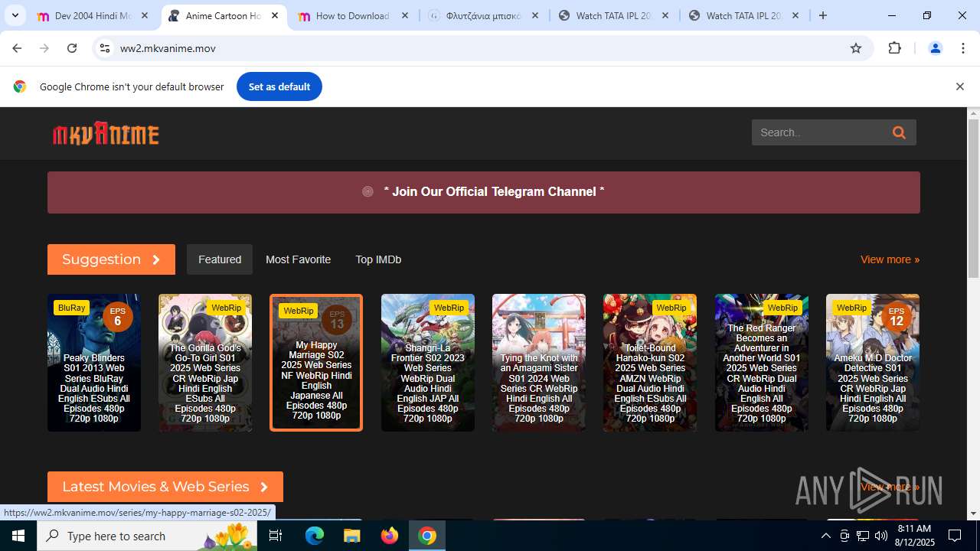Switch to the Greek-titled tab

pyautogui.click(x=484, y=15)
